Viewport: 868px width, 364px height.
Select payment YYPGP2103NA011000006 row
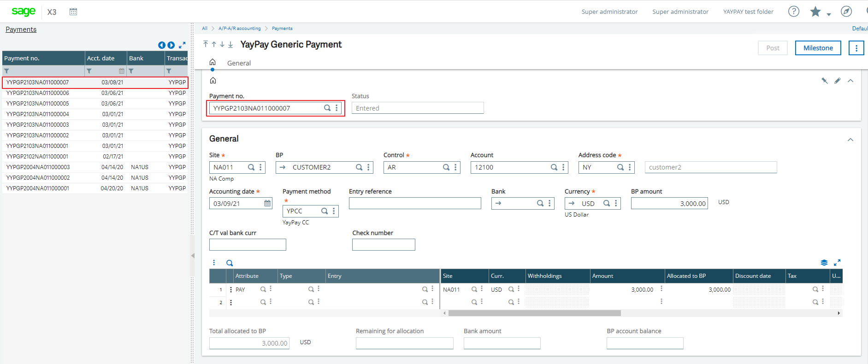pyautogui.click(x=95, y=93)
